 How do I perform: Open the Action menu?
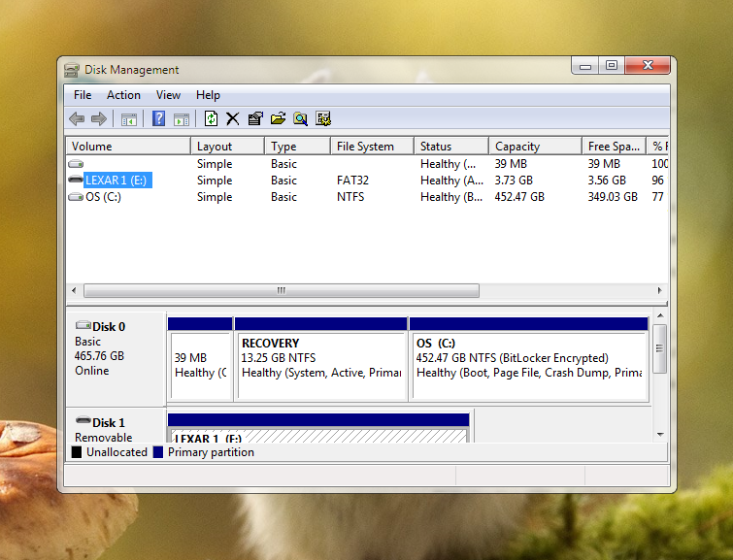tap(123, 95)
